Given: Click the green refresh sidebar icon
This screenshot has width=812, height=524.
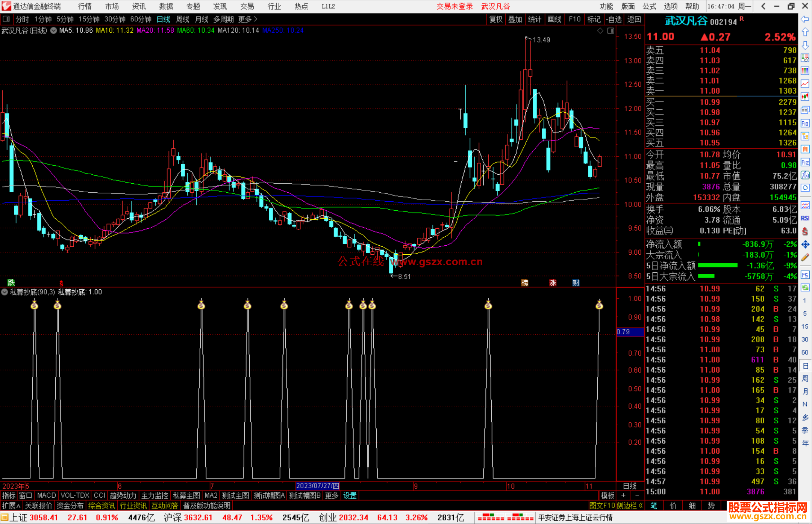Looking at the screenshot, I should tap(805, 288).
